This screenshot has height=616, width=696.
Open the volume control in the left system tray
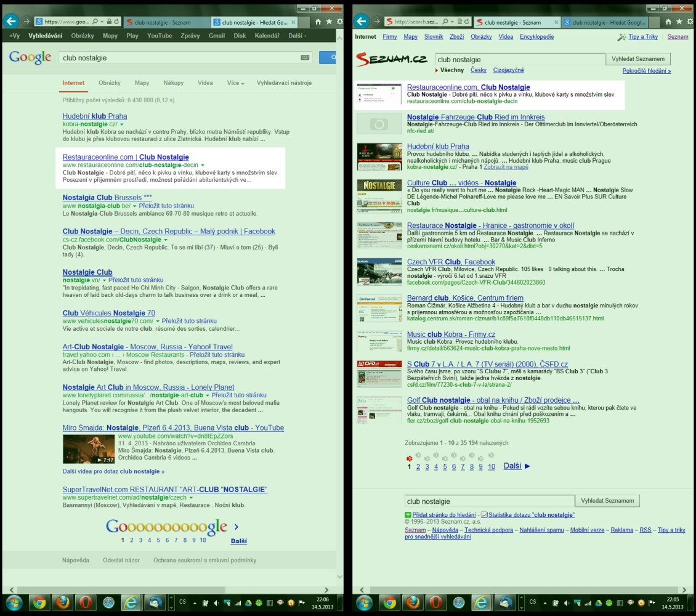point(217,602)
